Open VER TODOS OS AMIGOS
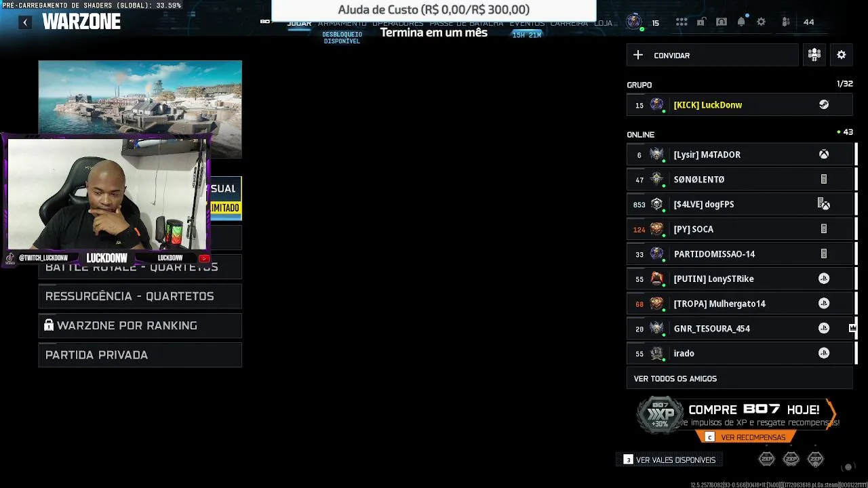This screenshot has height=488, width=868. [740, 379]
